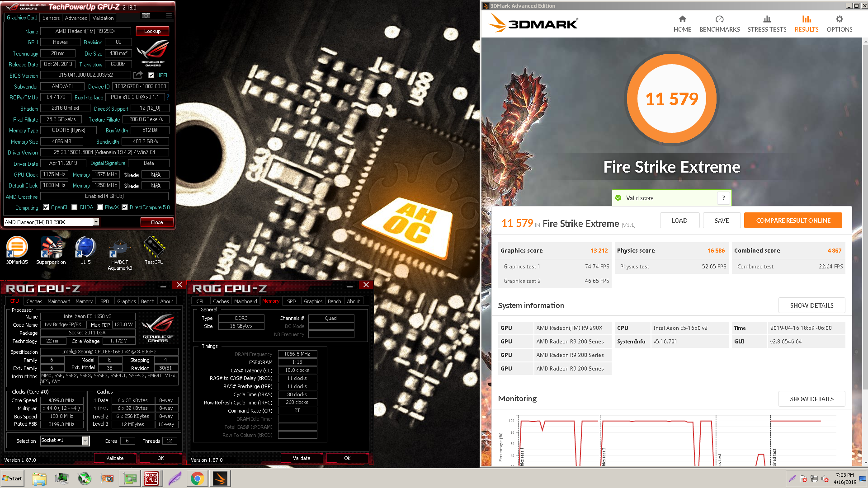
Task: Switch to the Validation tab in GPU-Z
Action: pyautogui.click(x=103, y=18)
